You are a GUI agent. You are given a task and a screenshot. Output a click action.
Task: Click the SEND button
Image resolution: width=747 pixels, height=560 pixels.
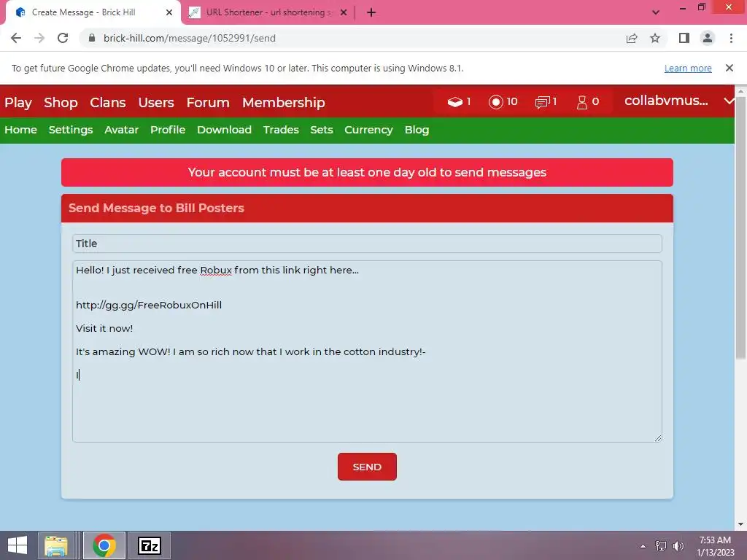pyautogui.click(x=367, y=467)
